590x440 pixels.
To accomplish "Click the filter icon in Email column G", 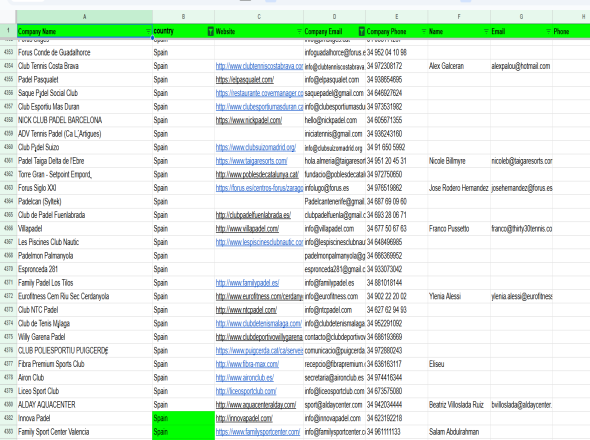I will tap(548, 32).
